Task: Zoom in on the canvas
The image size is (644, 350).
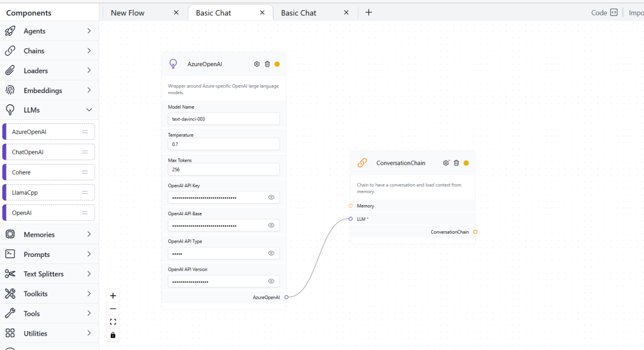Action: coord(113,296)
